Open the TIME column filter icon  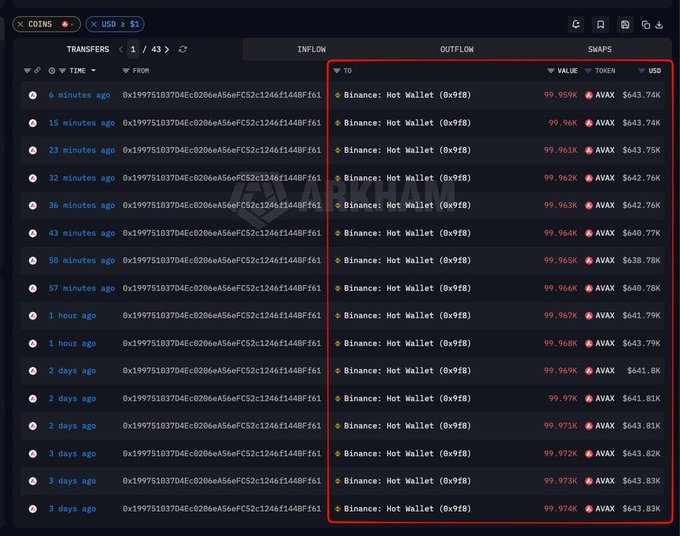coord(62,71)
